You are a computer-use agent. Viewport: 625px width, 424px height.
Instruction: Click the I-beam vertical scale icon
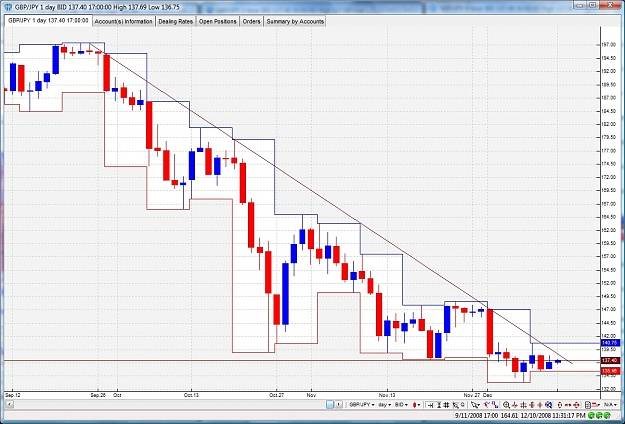point(439,405)
